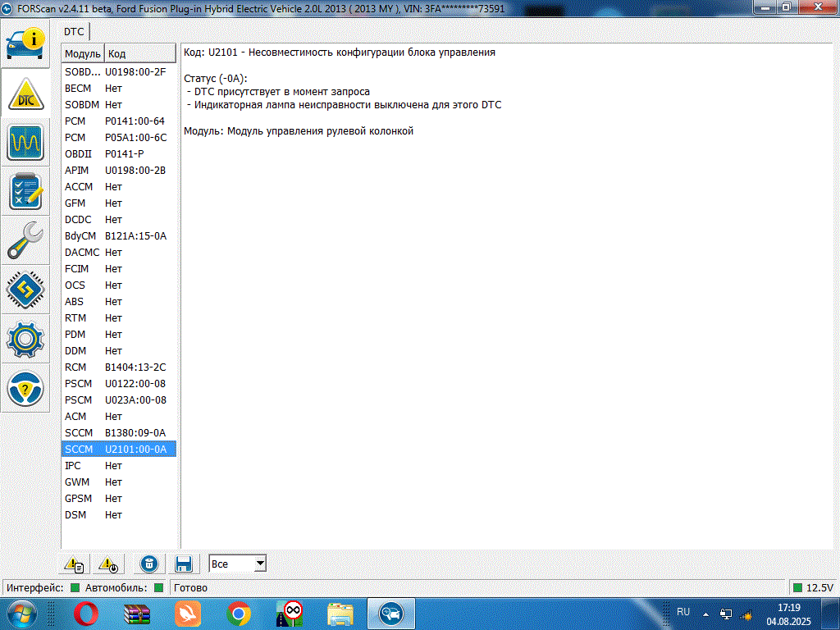Screen dimensions: 840x630
Task: Open the tests checklist section
Action: click(x=25, y=191)
